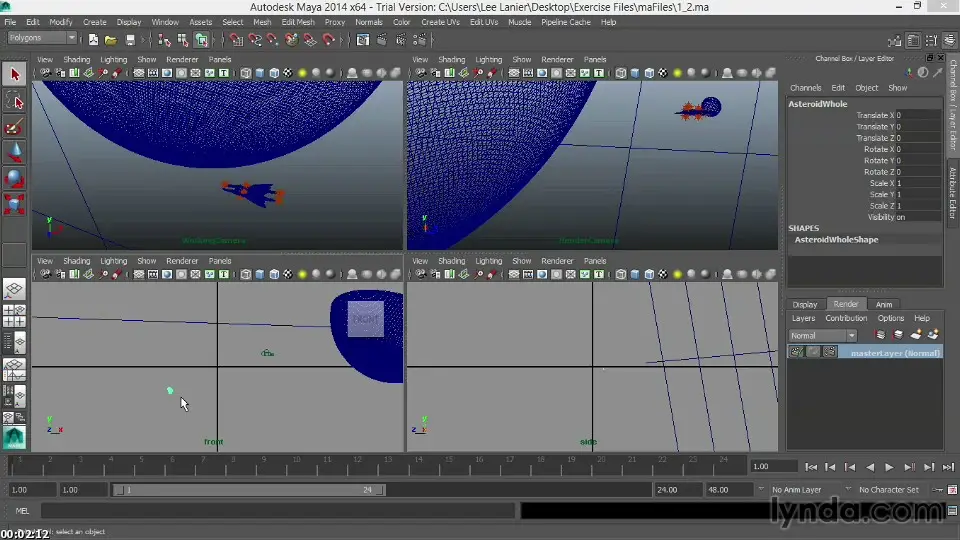Viewport: 960px width, 540px height.
Task: Choose the Lasso Select tool
Action: point(15,100)
